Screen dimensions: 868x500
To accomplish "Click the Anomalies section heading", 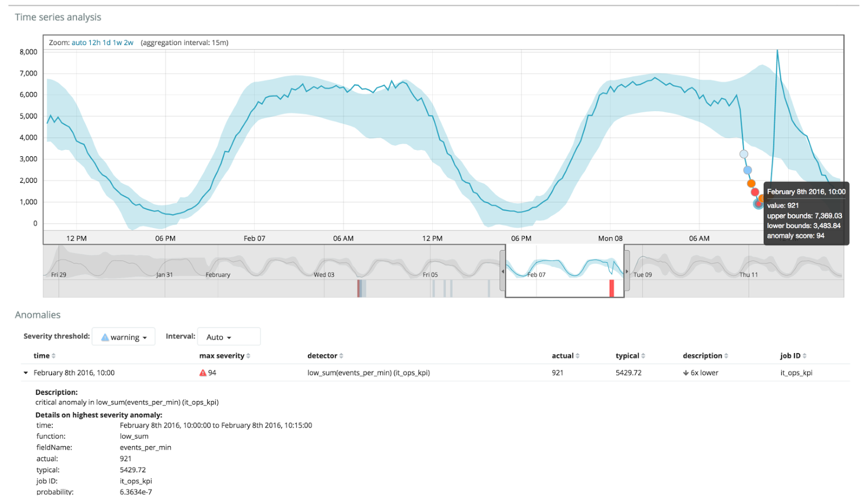I will (x=38, y=315).
